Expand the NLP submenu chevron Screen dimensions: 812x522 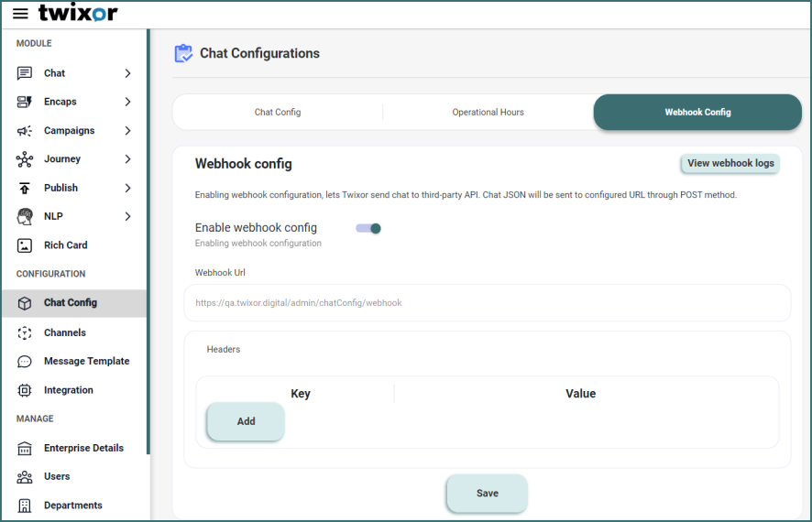click(127, 217)
